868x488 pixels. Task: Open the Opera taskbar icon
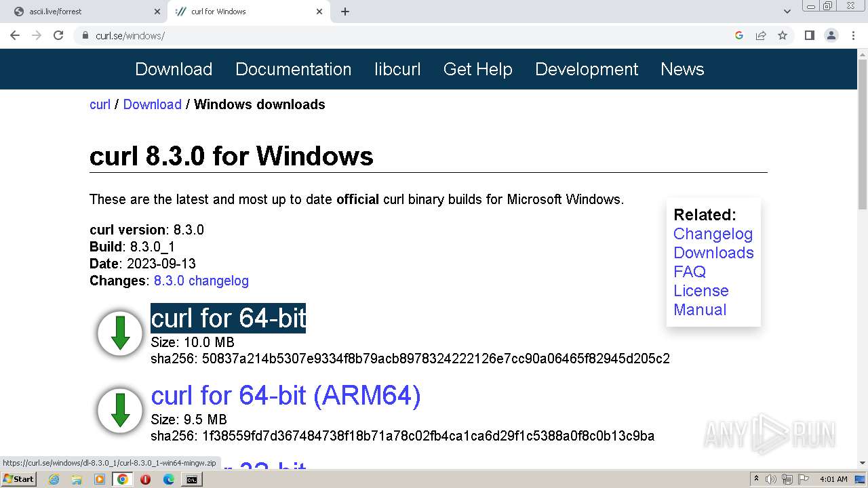pyautogui.click(x=146, y=479)
